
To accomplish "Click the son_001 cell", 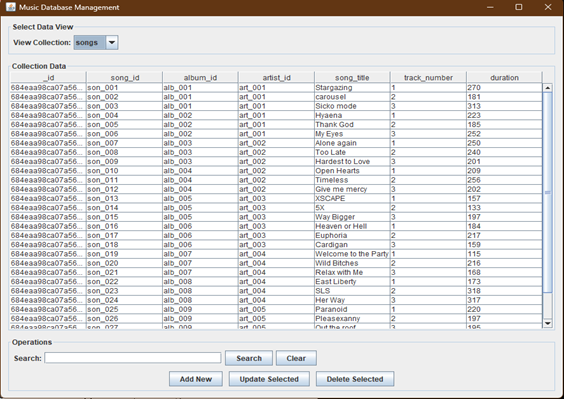I will (x=124, y=88).
